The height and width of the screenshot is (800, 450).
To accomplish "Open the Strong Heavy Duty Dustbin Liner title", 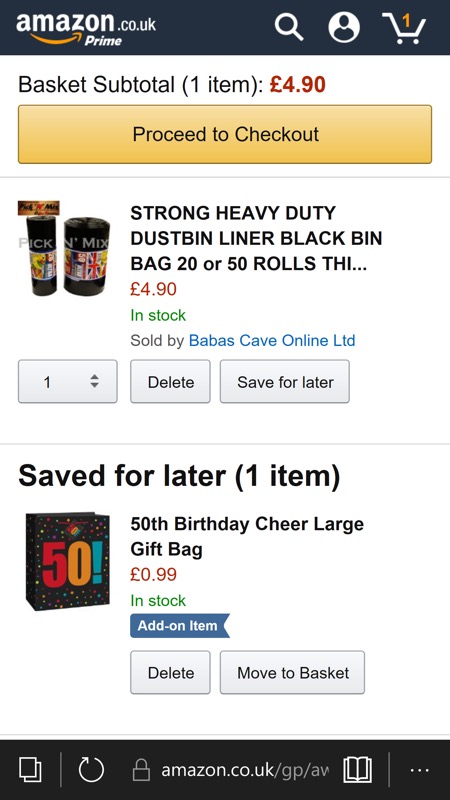I will click(x=256, y=238).
